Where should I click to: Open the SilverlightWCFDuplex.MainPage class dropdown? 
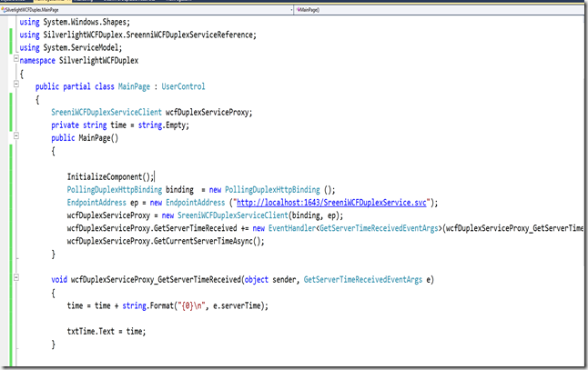point(147,10)
